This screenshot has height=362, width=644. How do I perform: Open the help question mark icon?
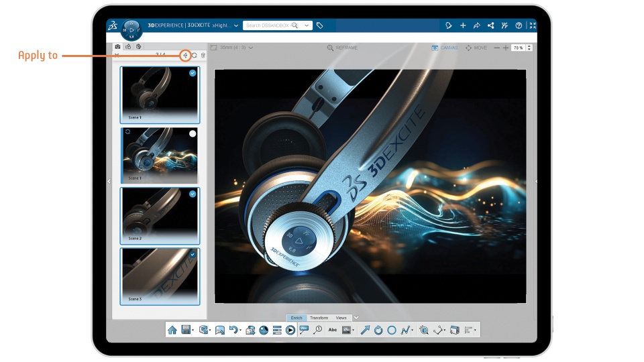click(519, 25)
